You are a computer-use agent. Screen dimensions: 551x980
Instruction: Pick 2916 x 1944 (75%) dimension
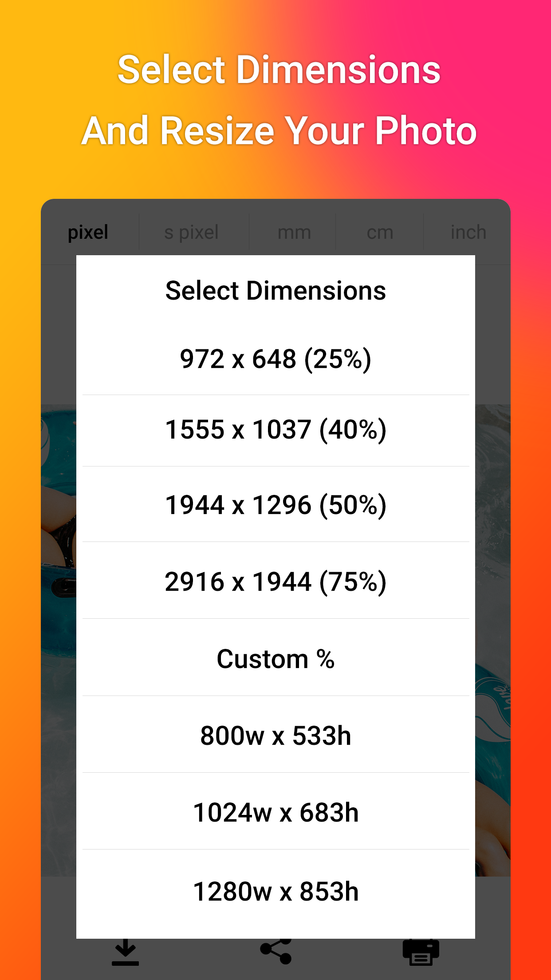tap(275, 581)
